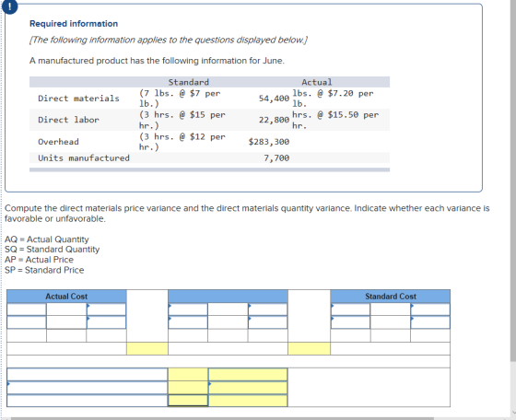Select first-row first cell under Actual Cost
Image resolution: width=516 pixels, height=420 pixels.
27,309
